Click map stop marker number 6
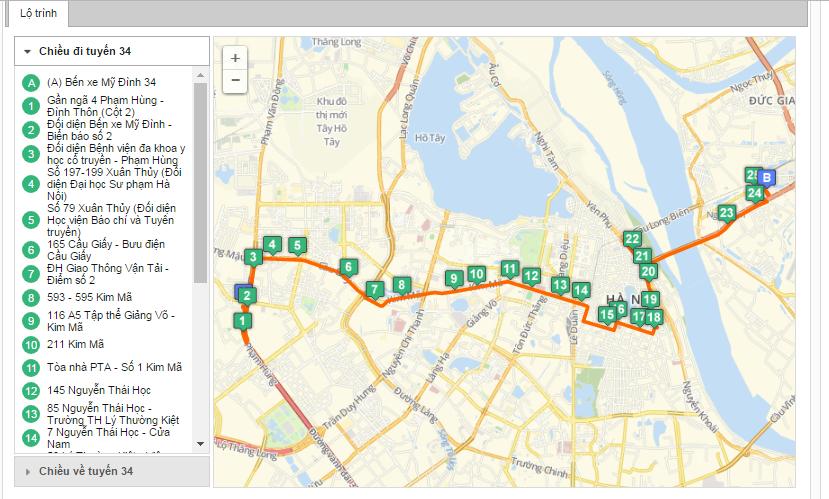The width and height of the screenshot is (829, 499). coord(348,266)
